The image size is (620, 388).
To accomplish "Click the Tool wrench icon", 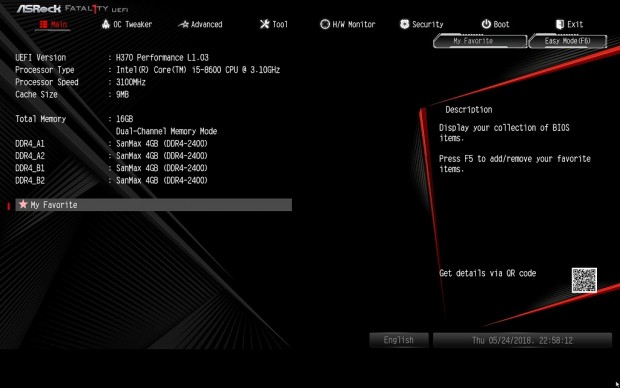I will (x=265, y=24).
